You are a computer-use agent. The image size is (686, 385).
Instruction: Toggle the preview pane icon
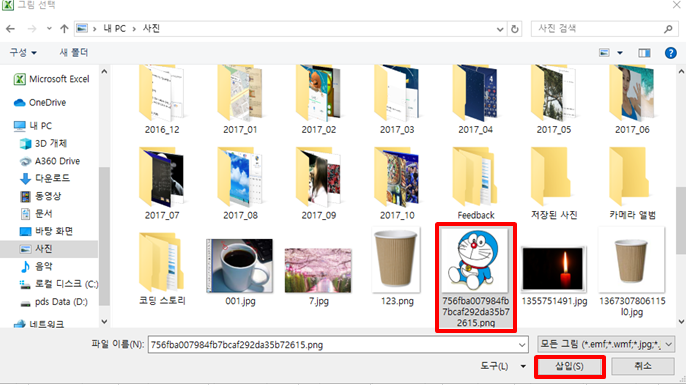pos(644,53)
